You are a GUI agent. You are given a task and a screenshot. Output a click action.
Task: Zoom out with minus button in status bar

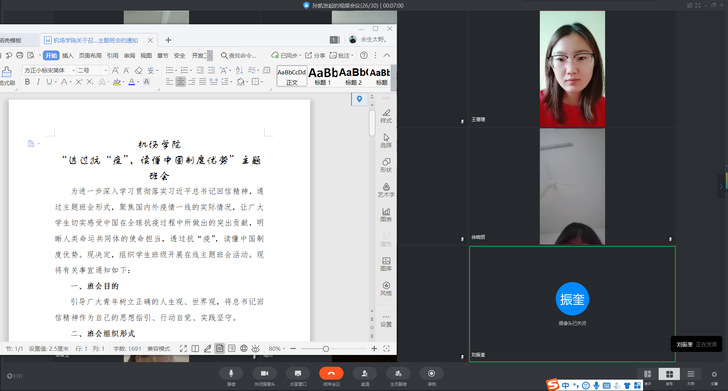(293, 348)
